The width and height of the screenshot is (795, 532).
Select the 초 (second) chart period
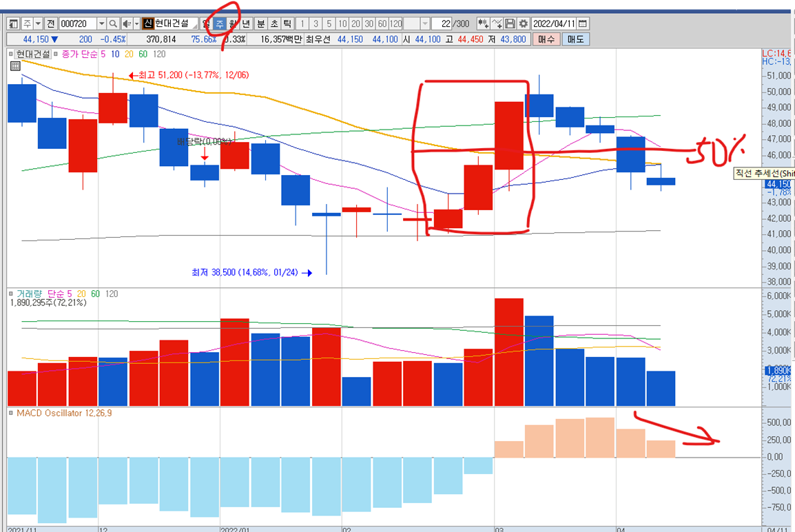pyautogui.click(x=273, y=24)
